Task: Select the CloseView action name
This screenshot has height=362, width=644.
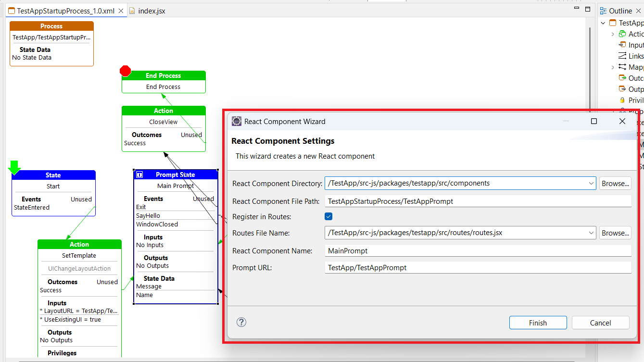Action: [164, 122]
